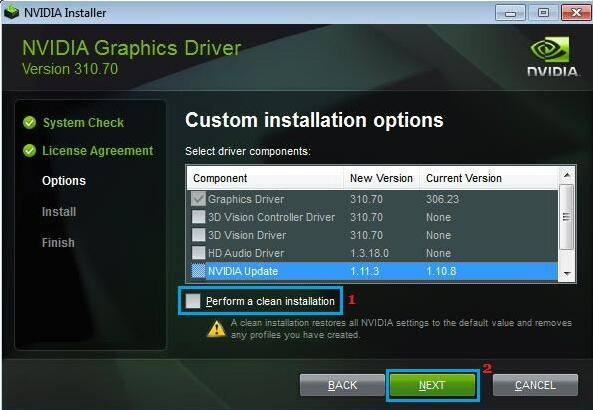Click the yellow warning triangle icon
This screenshot has width=593, height=410.
216,329
